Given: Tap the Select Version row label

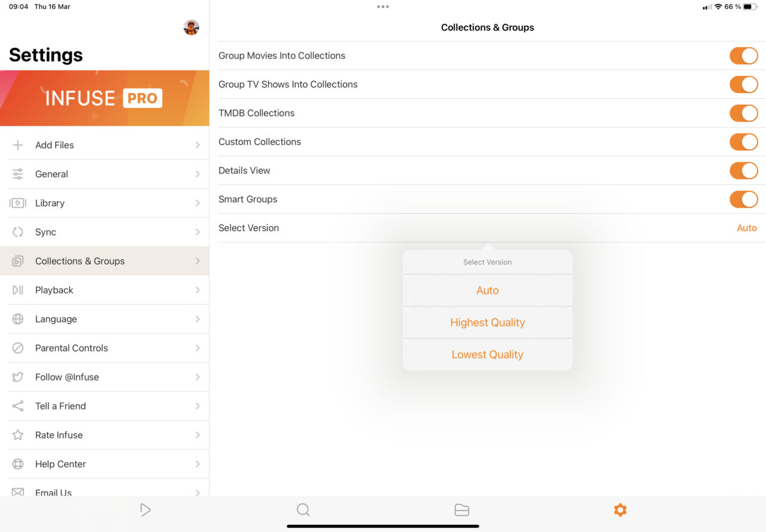Looking at the screenshot, I should [249, 228].
